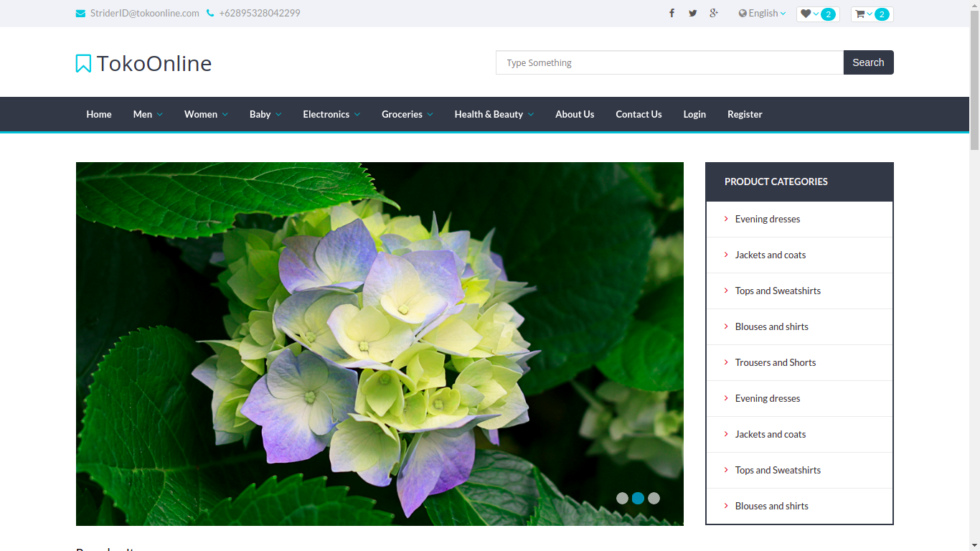The height and width of the screenshot is (551, 980).
Task: Click the Twitter bird icon
Action: point(692,13)
